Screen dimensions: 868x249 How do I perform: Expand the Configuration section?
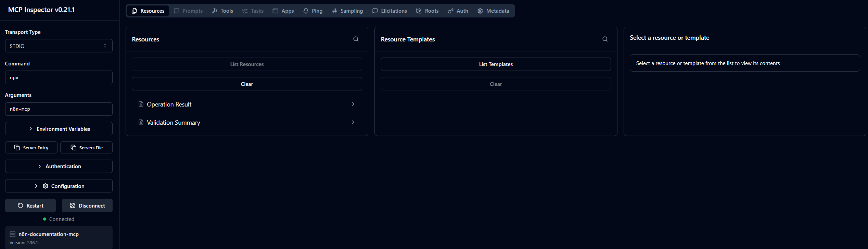pyautogui.click(x=59, y=186)
